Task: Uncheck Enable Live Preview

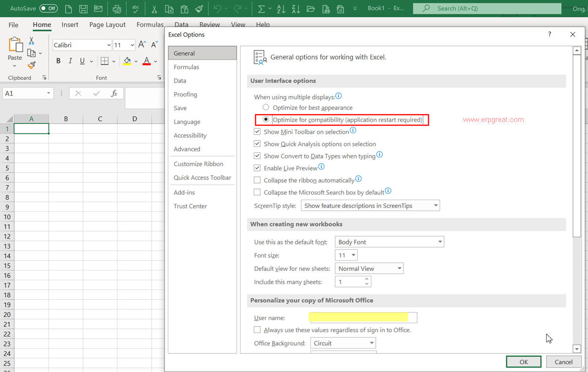Action: point(257,168)
